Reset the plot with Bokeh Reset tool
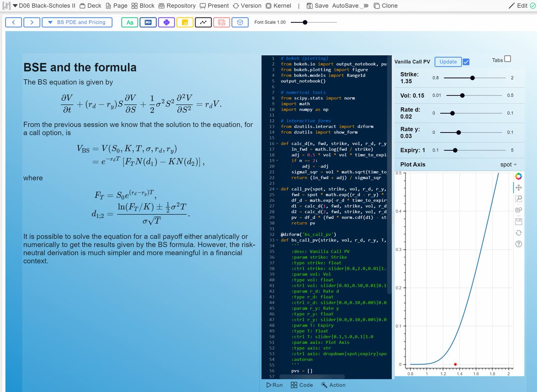 click(x=519, y=233)
